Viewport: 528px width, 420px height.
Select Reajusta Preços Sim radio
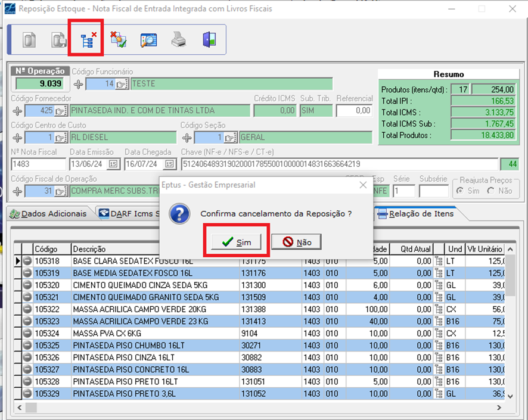(460, 191)
